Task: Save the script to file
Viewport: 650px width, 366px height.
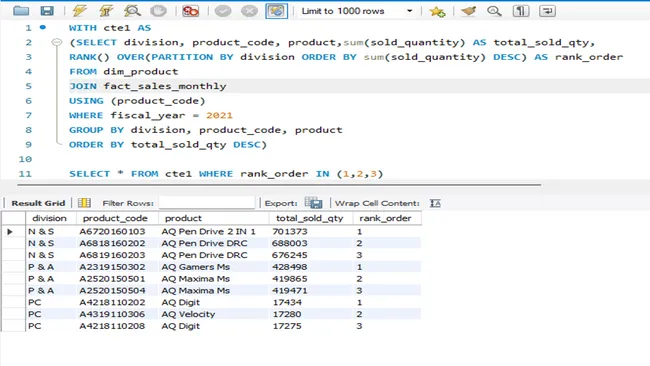Action: click(x=47, y=11)
